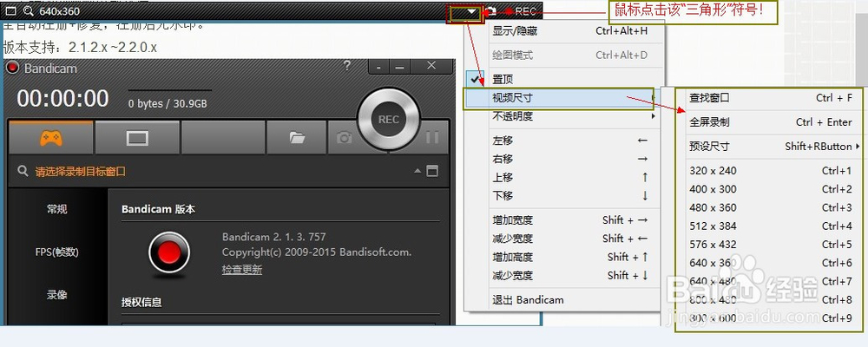
Task: Pick the size with Ctrl+9 shortcut
Action: (x=770, y=318)
